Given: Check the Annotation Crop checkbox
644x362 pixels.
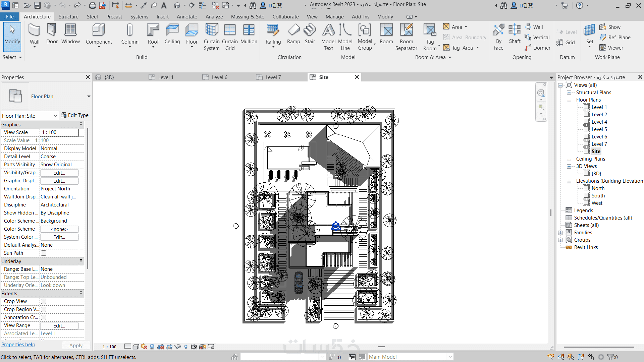Looking at the screenshot, I should point(44,317).
